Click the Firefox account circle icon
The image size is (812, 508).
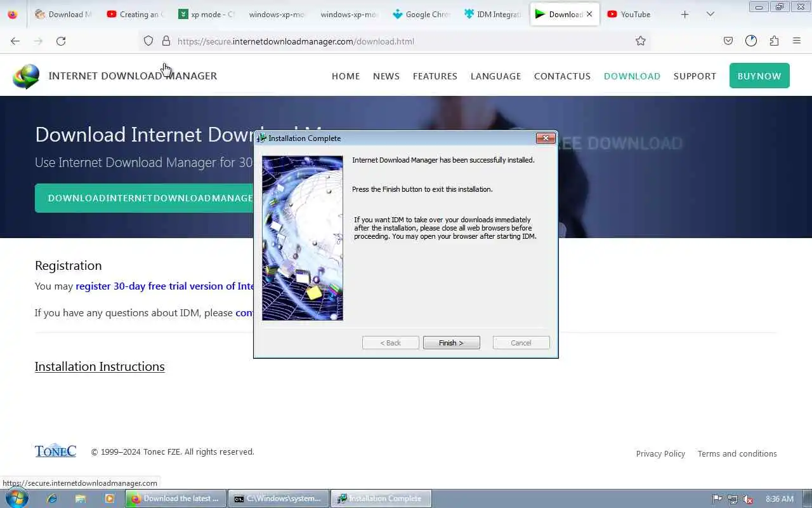point(751,41)
